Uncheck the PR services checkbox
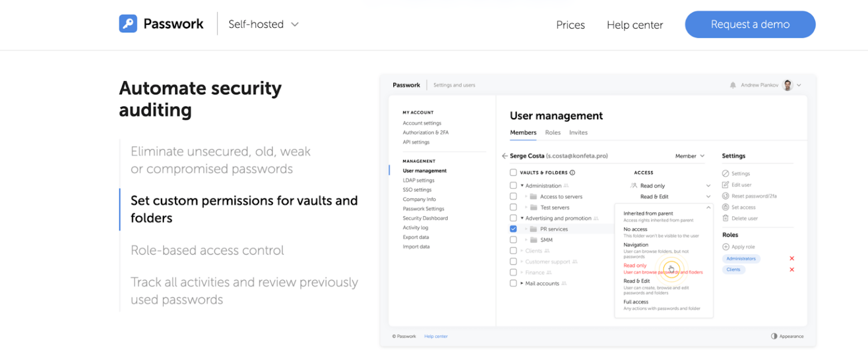This screenshot has height=363, width=868. [x=513, y=229]
